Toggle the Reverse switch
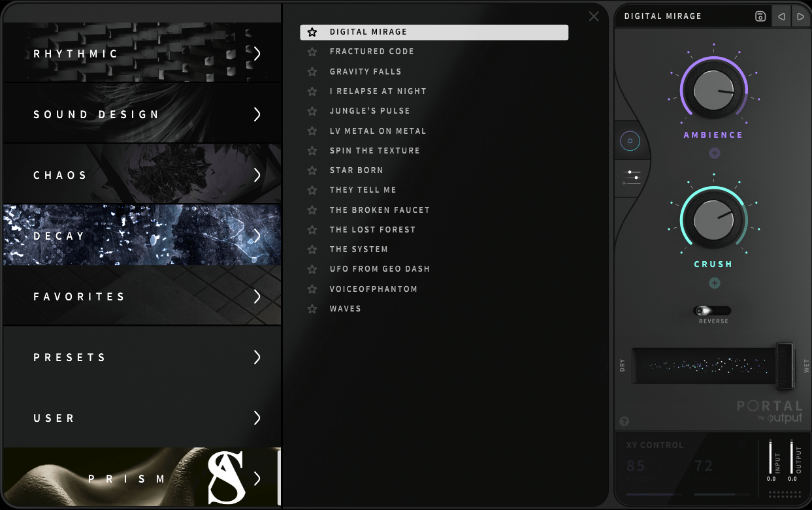This screenshot has width=812, height=510. (x=712, y=311)
